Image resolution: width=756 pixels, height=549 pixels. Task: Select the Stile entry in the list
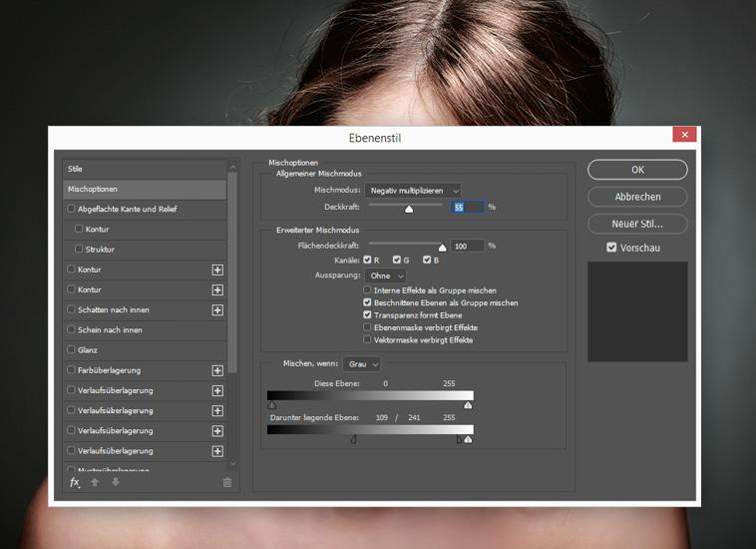point(145,169)
